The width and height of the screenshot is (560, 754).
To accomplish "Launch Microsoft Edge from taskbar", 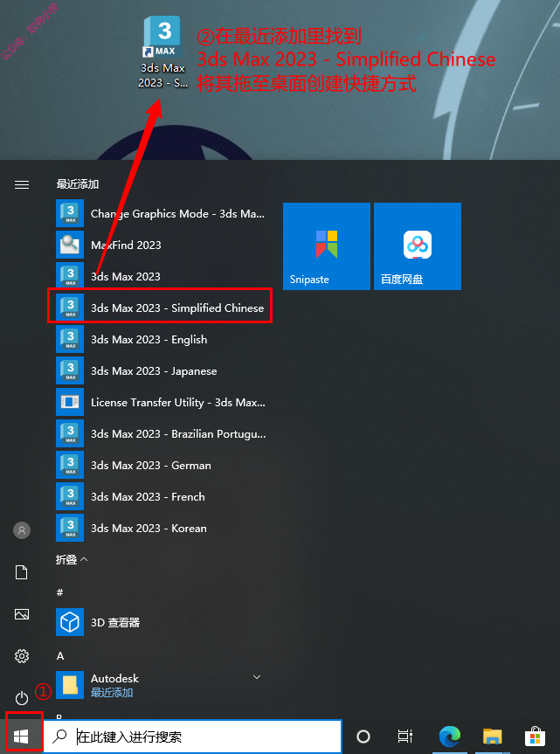I will [x=450, y=737].
